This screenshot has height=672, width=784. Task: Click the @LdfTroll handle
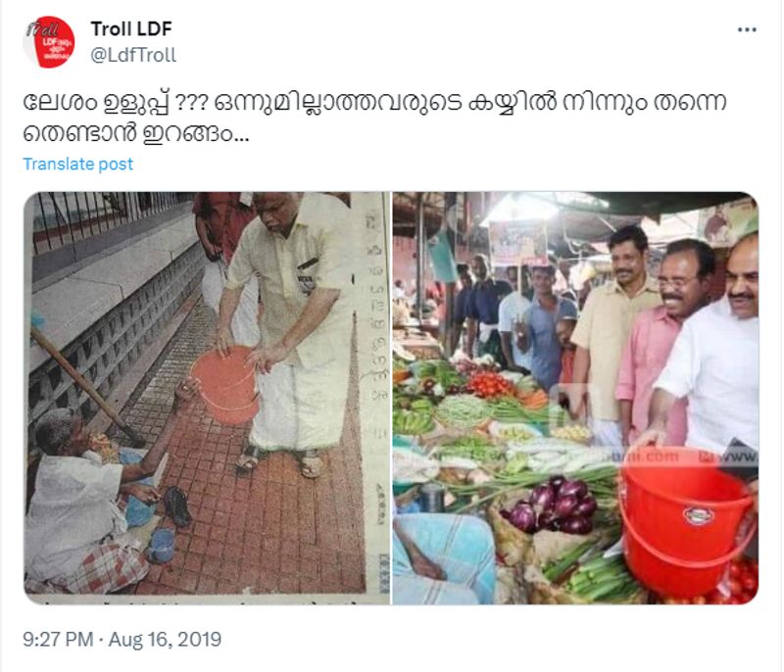(133, 55)
